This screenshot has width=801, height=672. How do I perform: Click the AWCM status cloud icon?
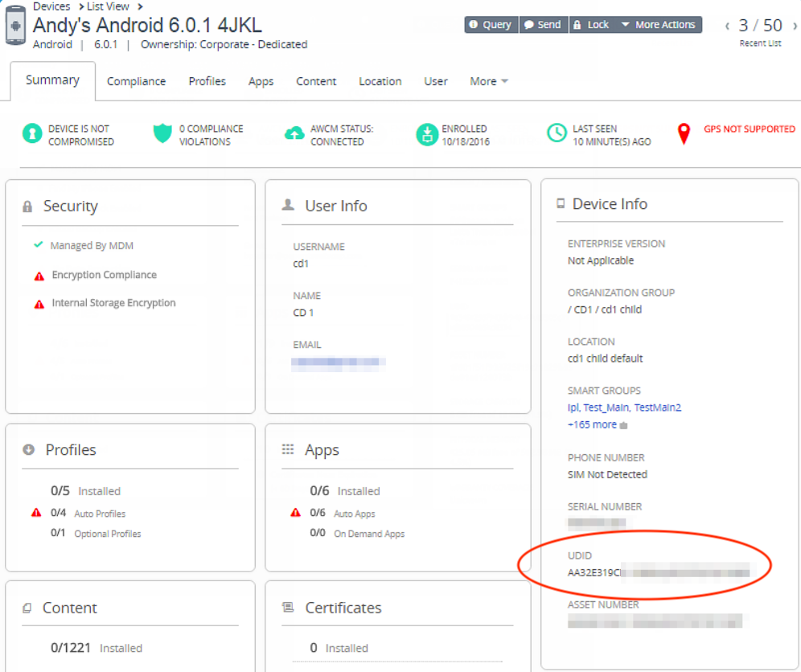tap(294, 134)
